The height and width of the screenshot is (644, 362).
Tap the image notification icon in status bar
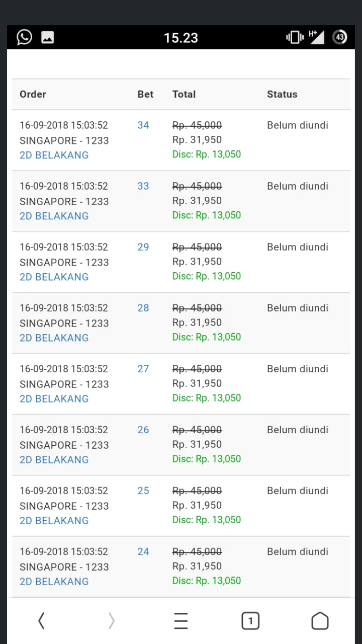coord(48,37)
